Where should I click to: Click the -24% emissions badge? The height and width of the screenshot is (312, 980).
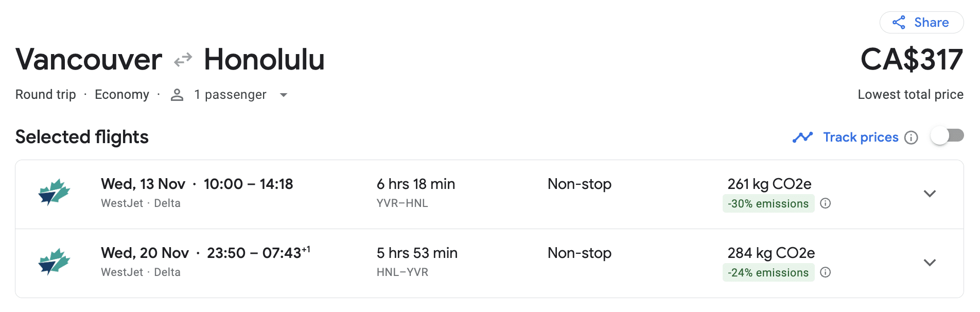click(x=768, y=273)
